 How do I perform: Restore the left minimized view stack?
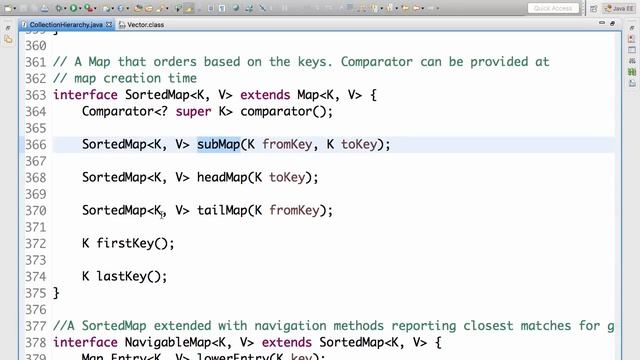point(8,27)
